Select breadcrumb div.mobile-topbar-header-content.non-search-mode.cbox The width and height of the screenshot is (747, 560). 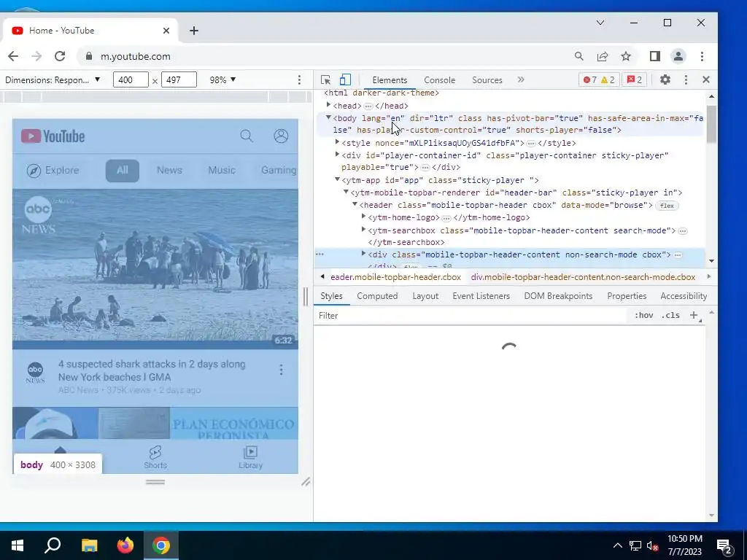click(583, 277)
